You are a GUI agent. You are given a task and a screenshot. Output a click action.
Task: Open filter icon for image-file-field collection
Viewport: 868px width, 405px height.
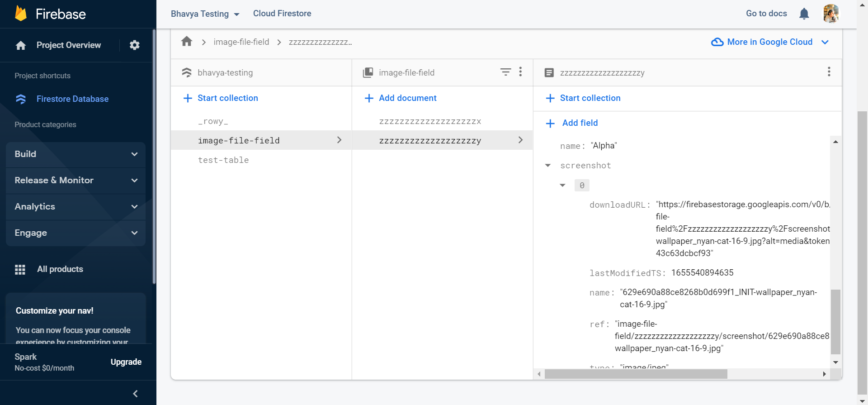(x=505, y=72)
